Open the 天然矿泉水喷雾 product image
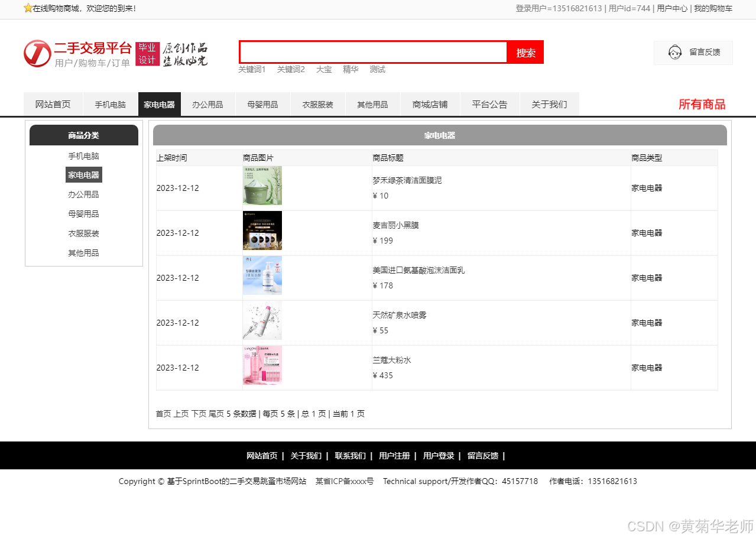Image resolution: width=756 pixels, height=539 pixels. coord(262,320)
